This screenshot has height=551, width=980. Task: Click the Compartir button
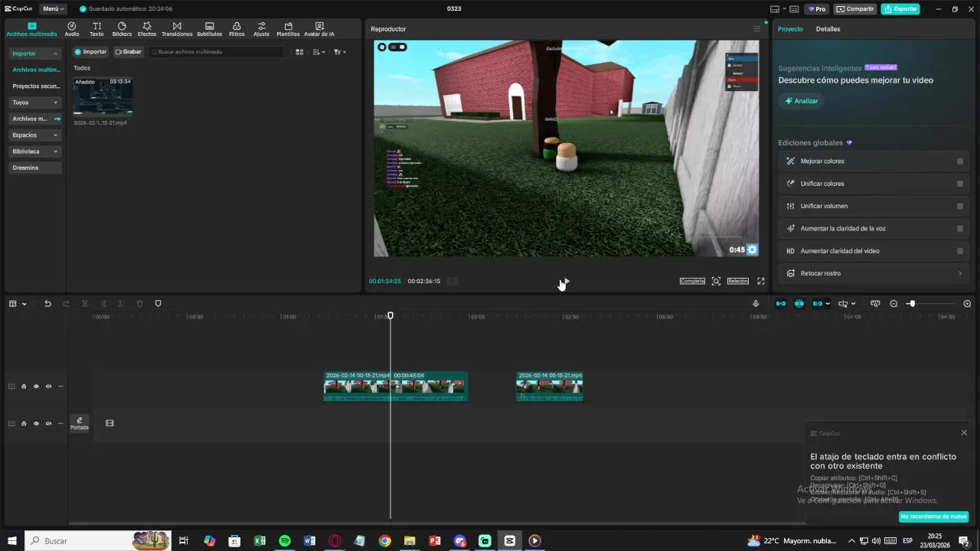(x=855, y=9)
